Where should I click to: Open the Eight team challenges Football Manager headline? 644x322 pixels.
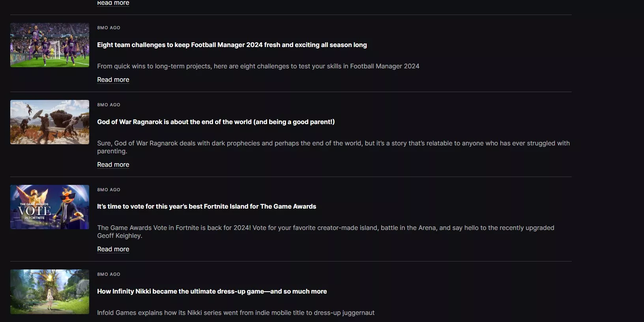click(232, 45)
